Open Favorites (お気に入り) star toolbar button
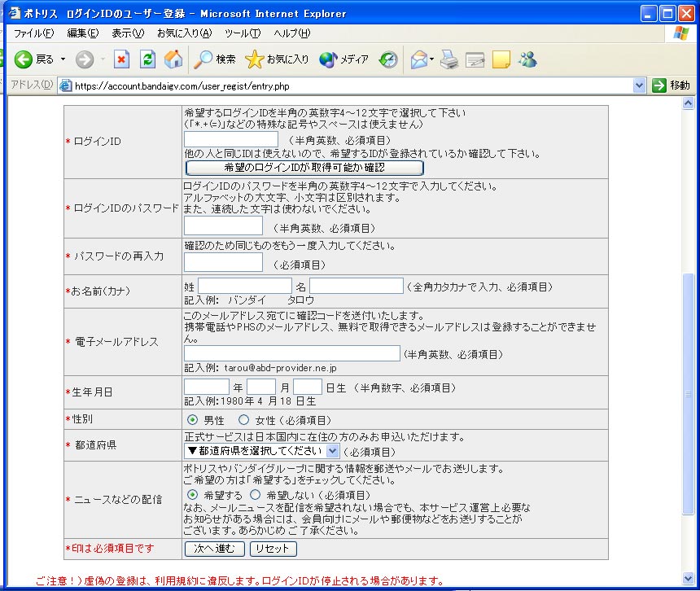The height and width of the screenshot is (591, 700). [x=277, y=59]
